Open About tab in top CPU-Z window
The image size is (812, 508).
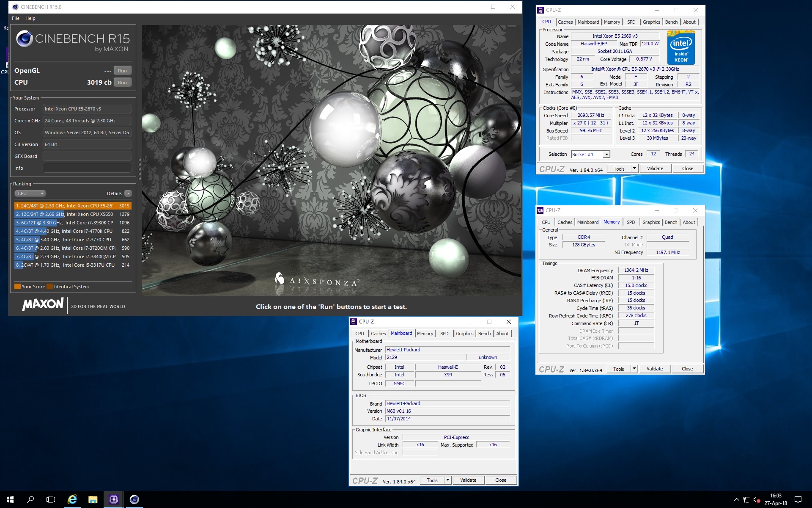(689, 22)
